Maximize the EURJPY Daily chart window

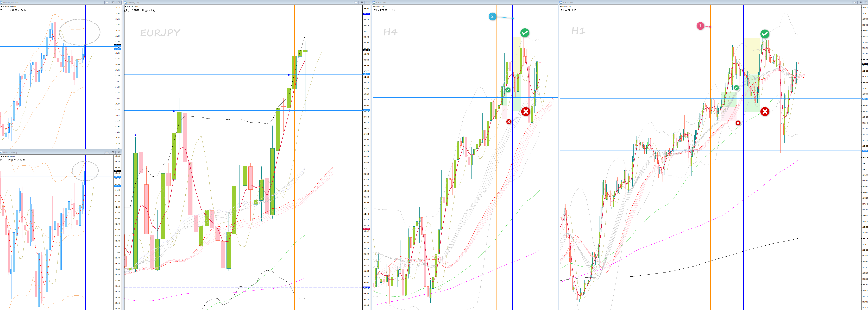click(362, 2)
